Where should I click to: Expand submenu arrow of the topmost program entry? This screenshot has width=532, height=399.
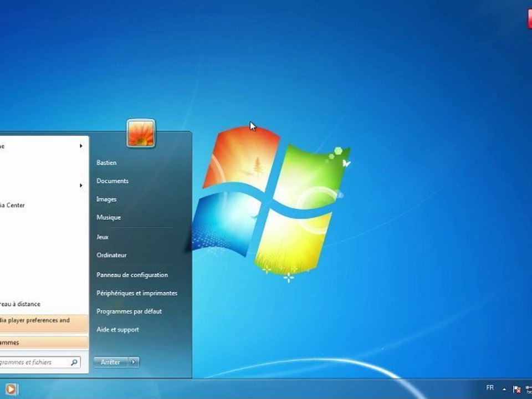[x=81, y=146]
